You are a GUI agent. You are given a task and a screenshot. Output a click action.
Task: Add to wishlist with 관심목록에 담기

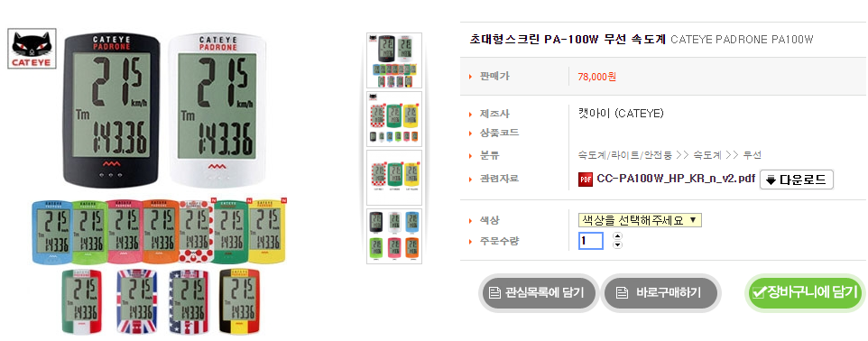point(537,292)
